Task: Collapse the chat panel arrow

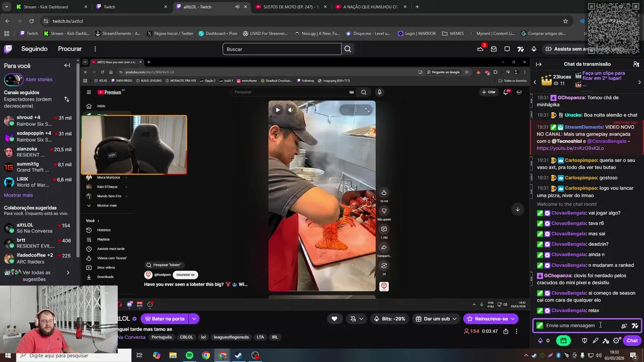Action: pyautogui.click(x=538, y=64)
